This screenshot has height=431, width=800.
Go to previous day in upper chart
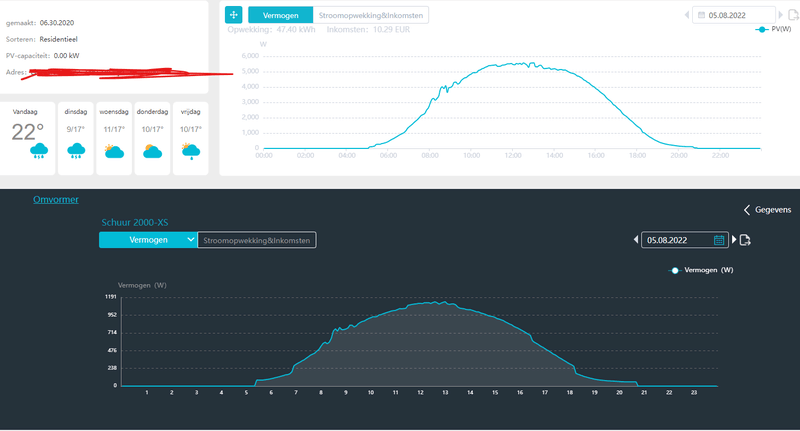(687, 15)
